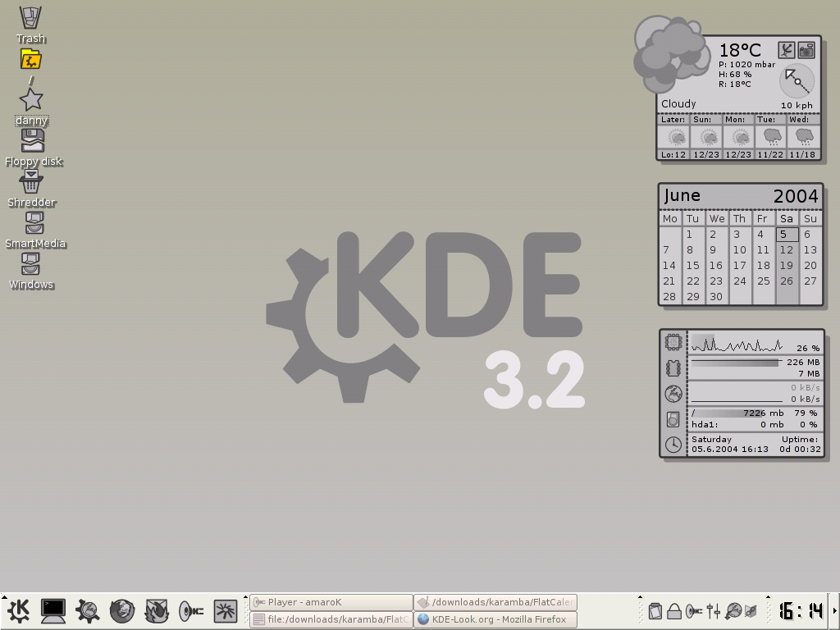This screenshot has height=630, width=840.
Task: Open the root folder '/' desktop icon
Action: [30, 59]
